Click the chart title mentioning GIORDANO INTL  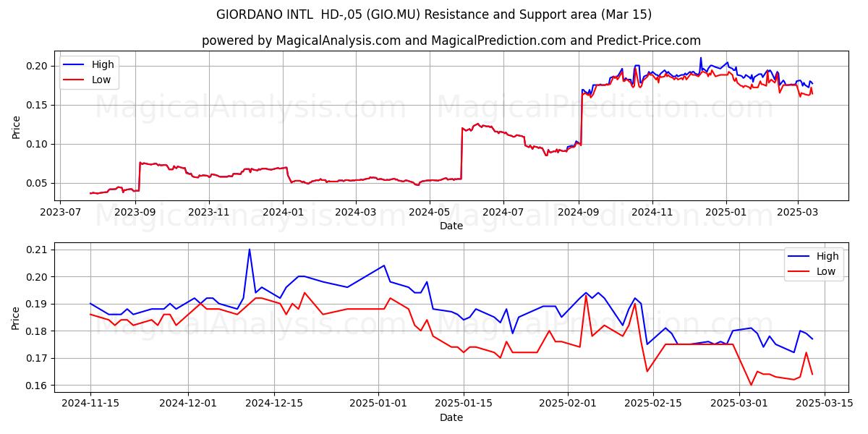tap(434, 14)
